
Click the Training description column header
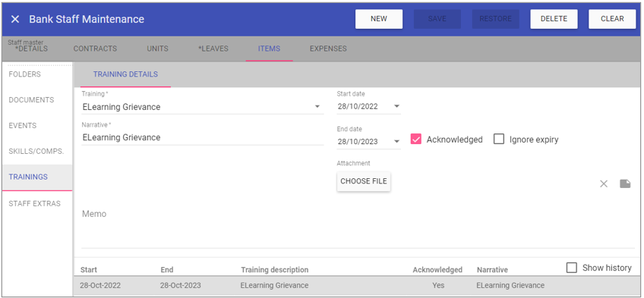click(x=274, y=270)
